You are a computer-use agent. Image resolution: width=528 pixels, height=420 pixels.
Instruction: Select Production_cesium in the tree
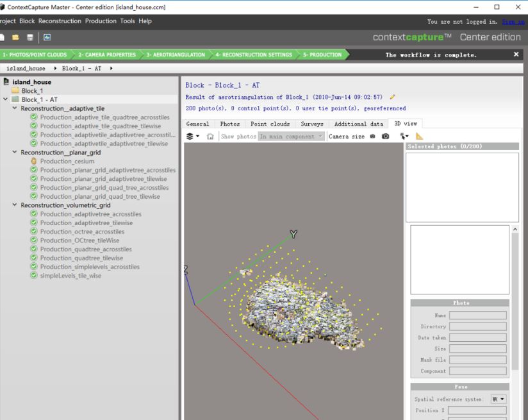click(x=67, y=162)
